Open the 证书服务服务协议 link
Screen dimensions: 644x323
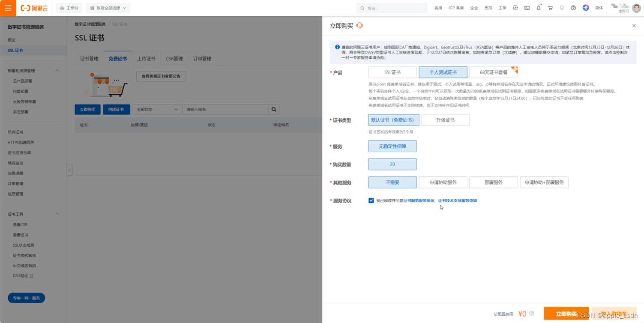pos(419,200)
